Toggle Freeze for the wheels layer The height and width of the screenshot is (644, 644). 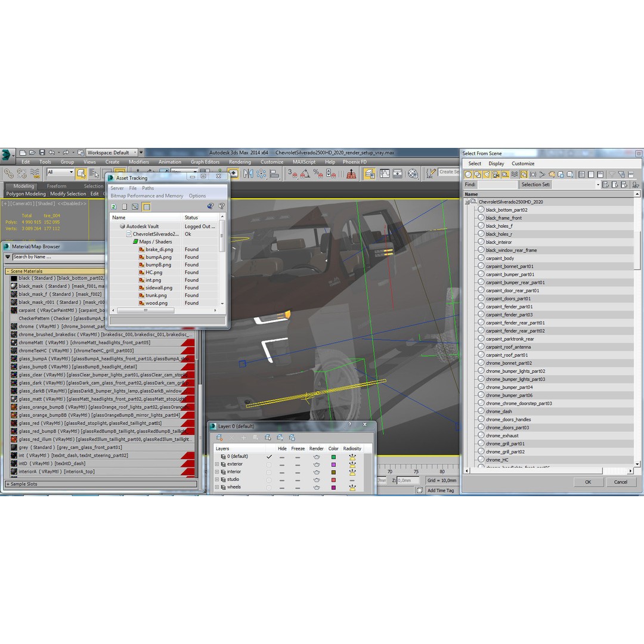pyautogui.click(x=298, y=488)
